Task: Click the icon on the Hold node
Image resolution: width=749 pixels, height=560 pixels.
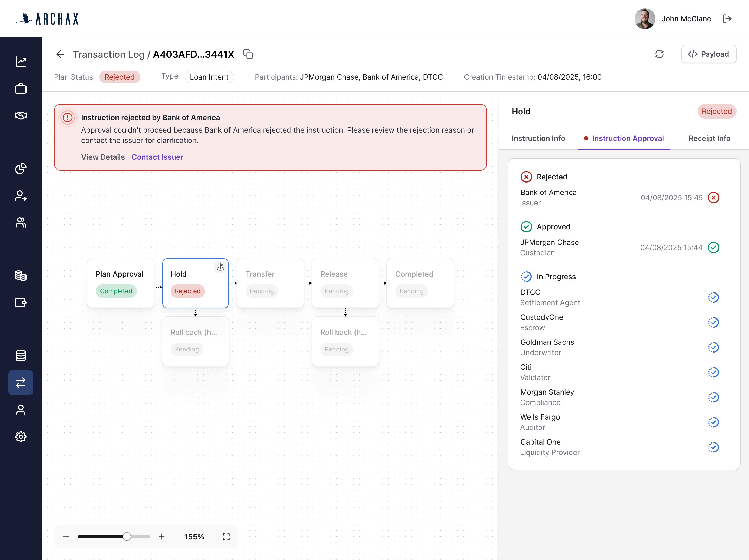Action: 221,267
